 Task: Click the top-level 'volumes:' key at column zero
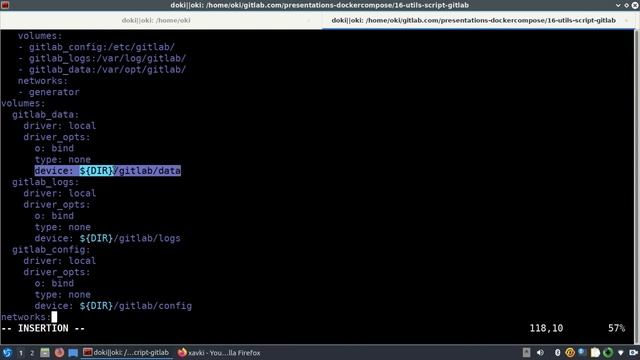(x=23, y=103)
